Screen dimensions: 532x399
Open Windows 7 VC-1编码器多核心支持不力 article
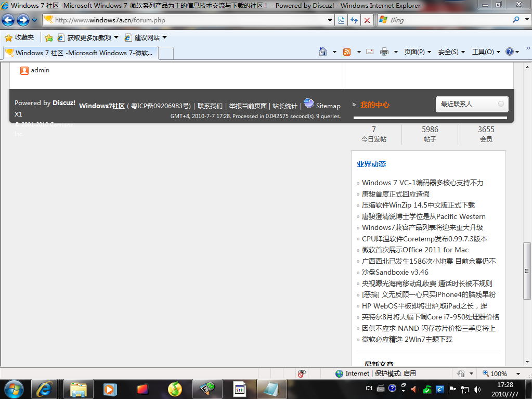click(422, 183)
